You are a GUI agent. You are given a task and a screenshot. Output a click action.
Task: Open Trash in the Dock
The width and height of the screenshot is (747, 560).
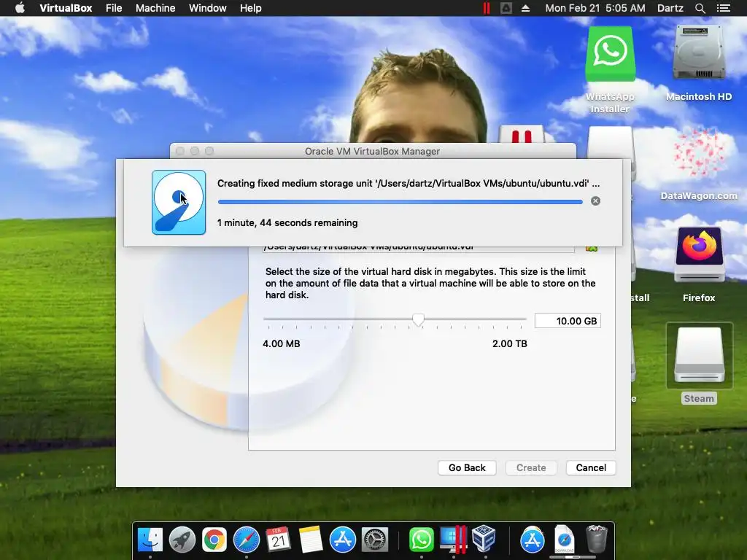596,539
